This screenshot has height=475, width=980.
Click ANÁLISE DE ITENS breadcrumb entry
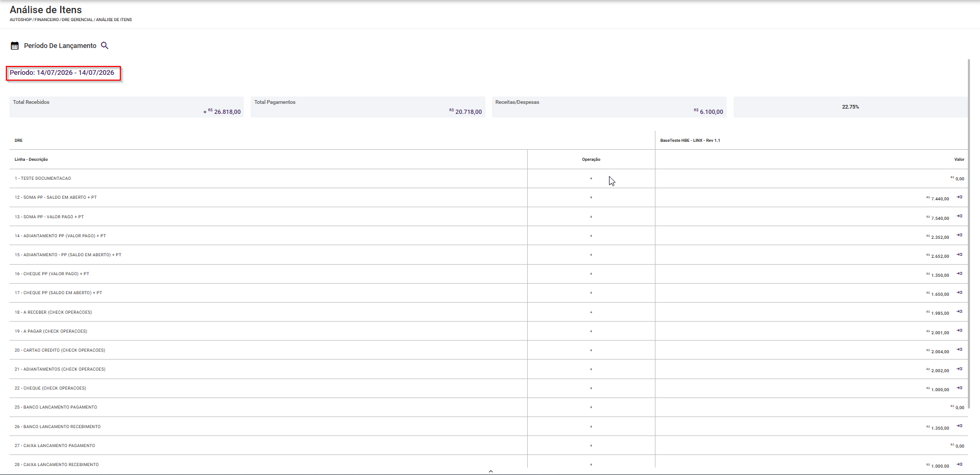click(114, 20)
